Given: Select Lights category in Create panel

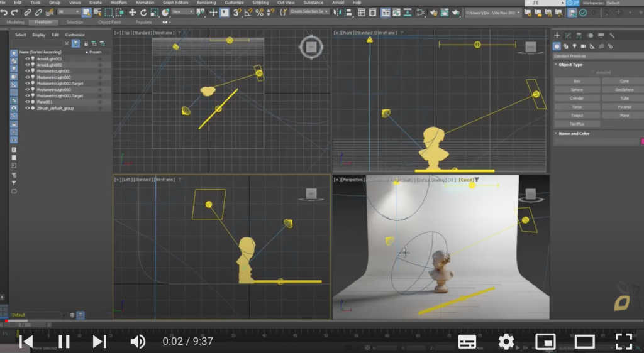Looking at the screenshot, I should point(575,46).
